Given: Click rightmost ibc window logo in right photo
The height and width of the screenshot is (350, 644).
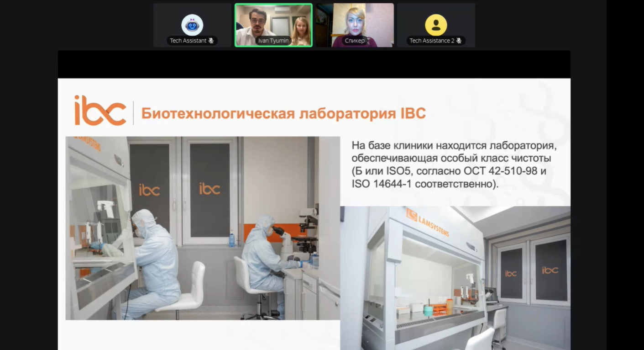Looking at the screenshot, I should click(550, 270).
